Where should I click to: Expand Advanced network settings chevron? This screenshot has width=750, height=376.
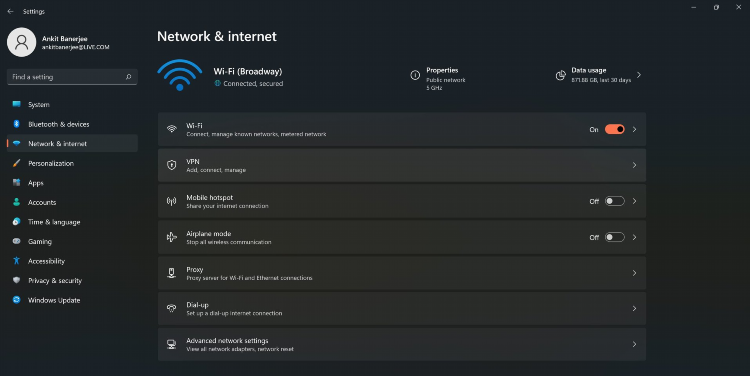(635, 344)
